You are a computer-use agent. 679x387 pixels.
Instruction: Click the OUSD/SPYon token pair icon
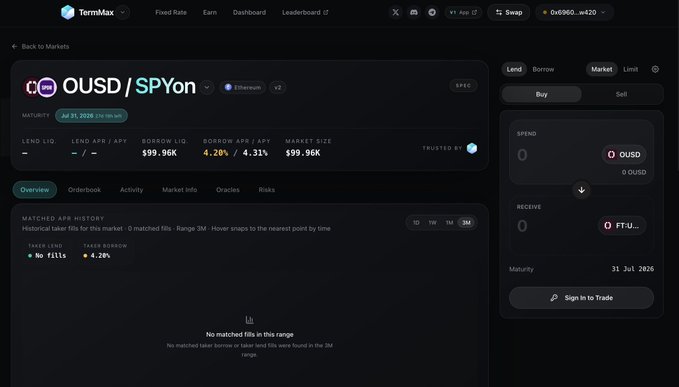coord(40,87)
